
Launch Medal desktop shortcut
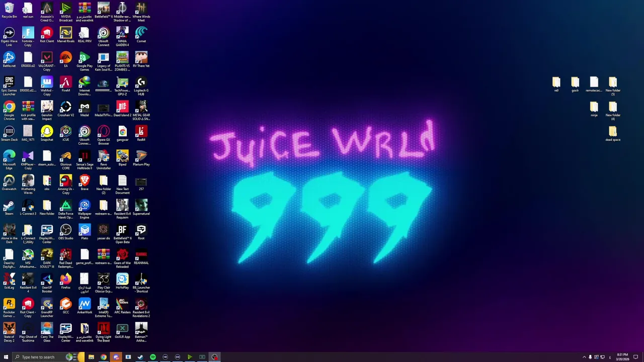click(x=85, y=109)
